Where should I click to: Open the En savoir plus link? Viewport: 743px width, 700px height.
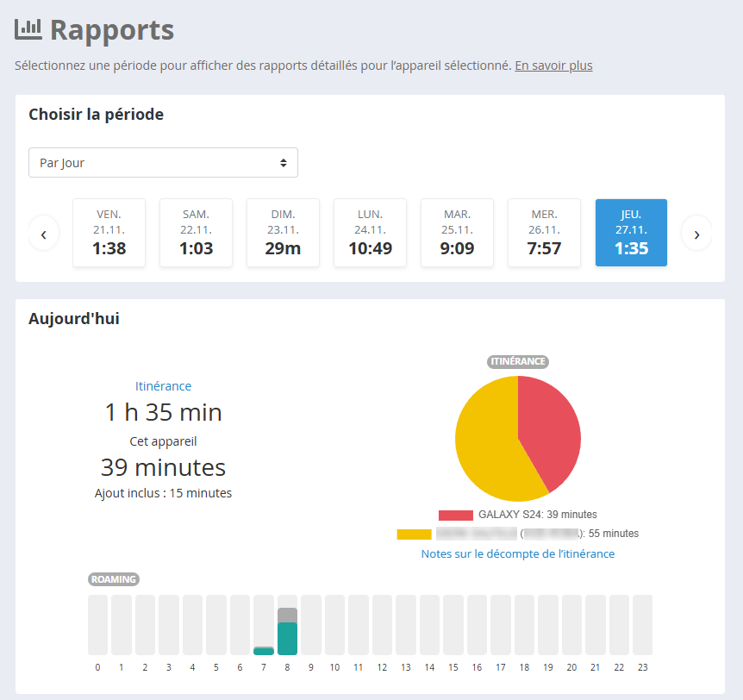(x=553, y=66)
